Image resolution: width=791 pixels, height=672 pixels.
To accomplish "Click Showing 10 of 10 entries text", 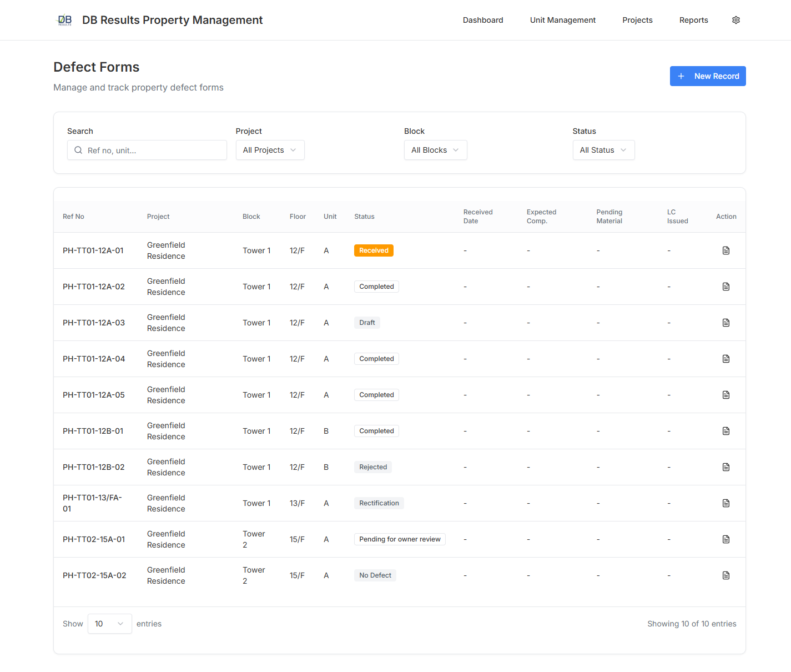I will [x=692, y=624].
